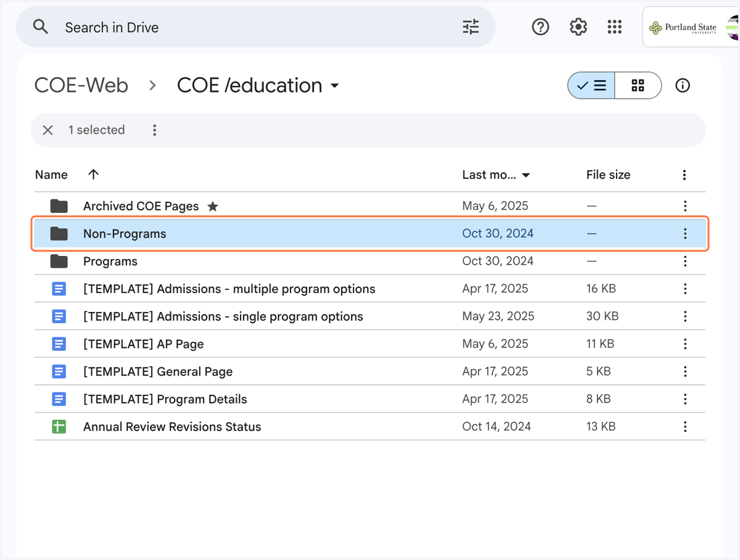Click the search magnifier icon
The image size is (740, 560).
coord(41,27)
